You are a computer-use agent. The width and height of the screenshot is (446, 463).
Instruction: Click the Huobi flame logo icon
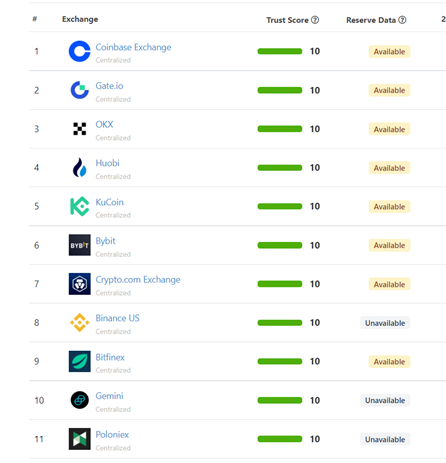point(79,167)
